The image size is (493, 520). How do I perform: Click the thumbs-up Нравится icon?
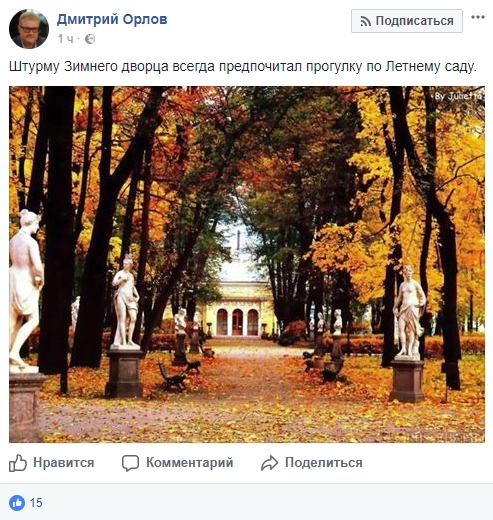pos(18,463)
